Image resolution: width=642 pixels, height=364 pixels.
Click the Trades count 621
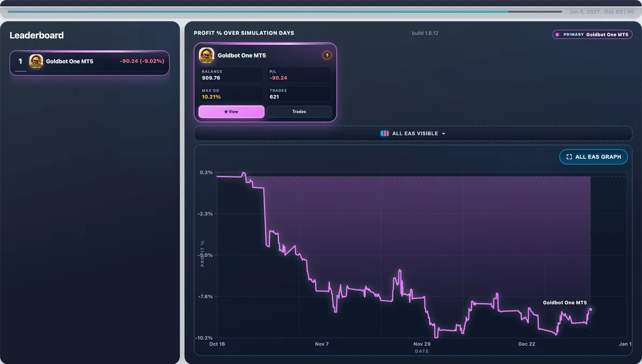(274, 97)
